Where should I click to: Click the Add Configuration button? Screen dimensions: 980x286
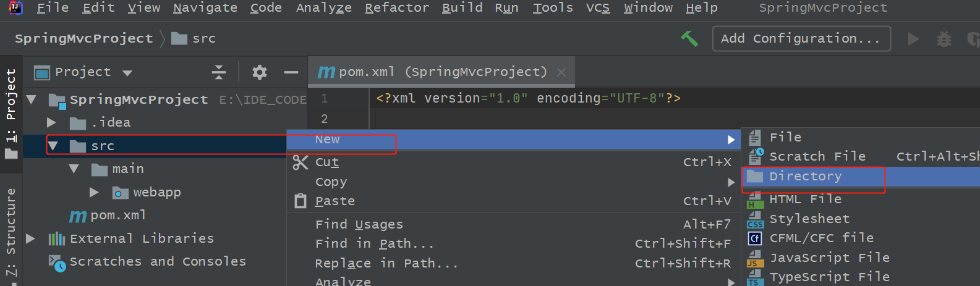801,38
